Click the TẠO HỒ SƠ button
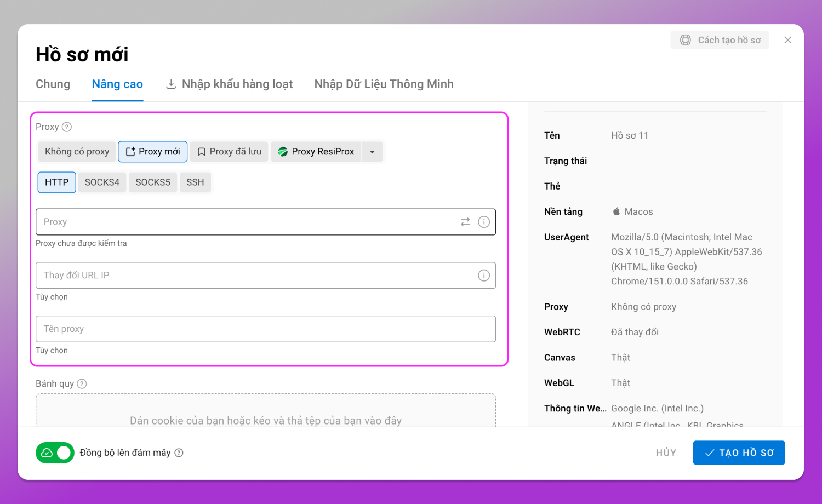This screenshot has width=822, height=504. tap(739, 453)
